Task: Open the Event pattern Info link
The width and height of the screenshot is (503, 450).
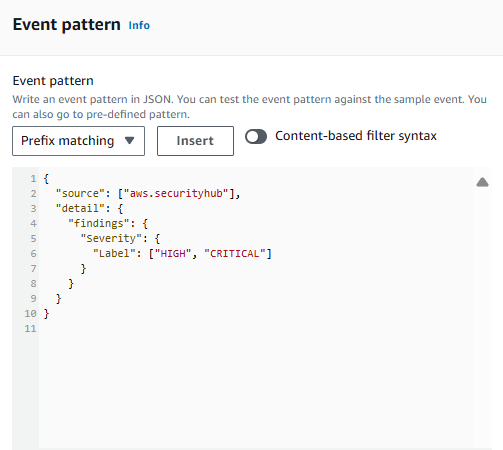Action: pos(139,25)
